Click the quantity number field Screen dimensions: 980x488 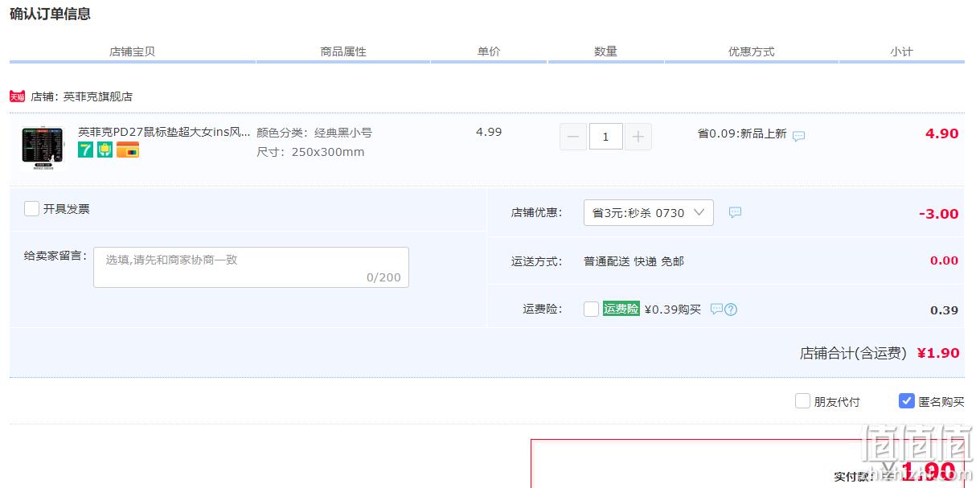(x=605, y=137)
